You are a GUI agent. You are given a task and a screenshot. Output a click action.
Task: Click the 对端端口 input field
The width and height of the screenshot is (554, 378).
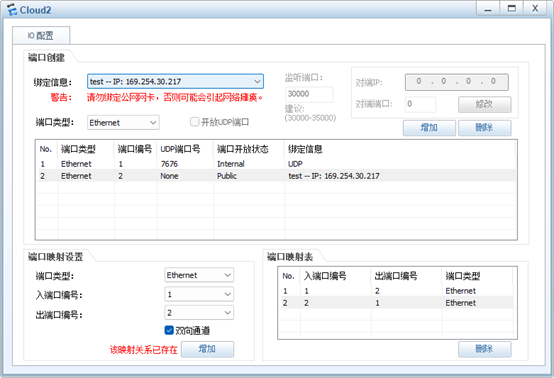[420, 104]
